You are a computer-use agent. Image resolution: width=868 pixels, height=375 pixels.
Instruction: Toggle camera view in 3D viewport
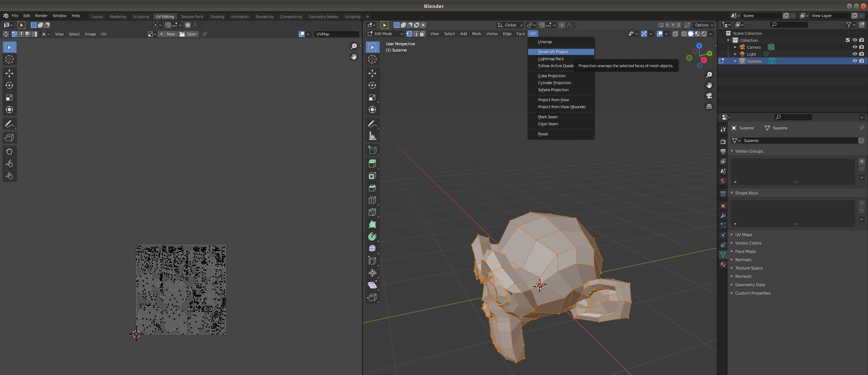point(709,96)
